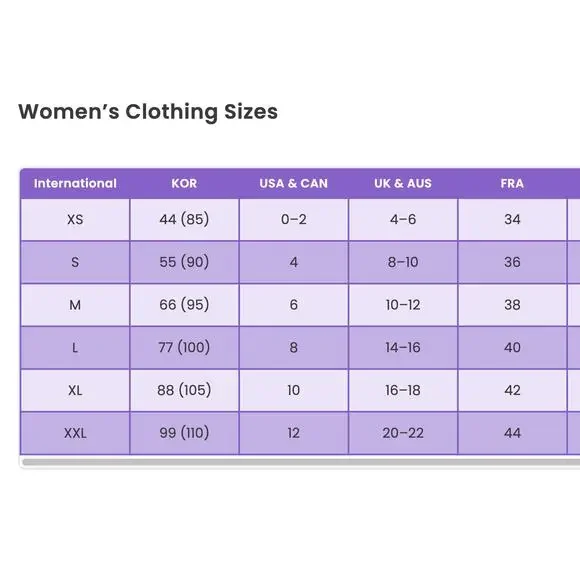Click the 20–22 UK size cell
Viewport: 580px width, 580px height.
point(403,433)
